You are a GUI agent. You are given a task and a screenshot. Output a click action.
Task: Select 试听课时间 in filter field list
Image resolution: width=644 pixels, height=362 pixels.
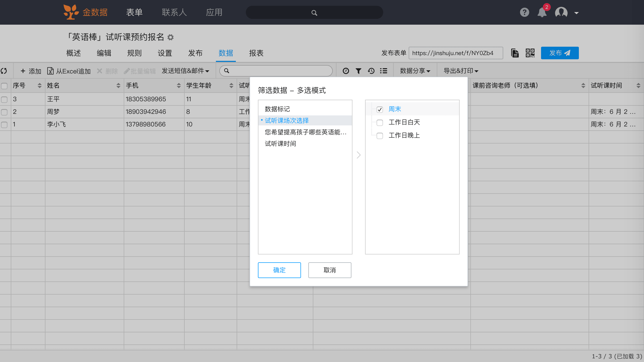(x=280, y=144)
